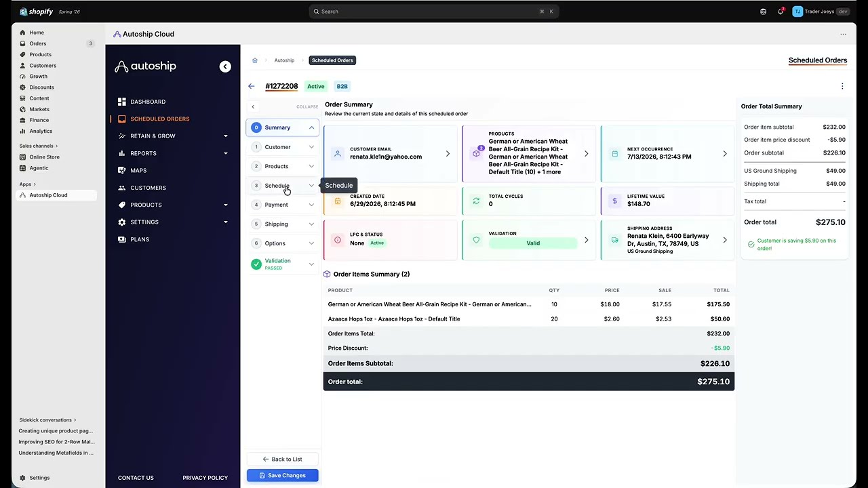Expand the Validation Passed chevron

click(x=311, y=264)
